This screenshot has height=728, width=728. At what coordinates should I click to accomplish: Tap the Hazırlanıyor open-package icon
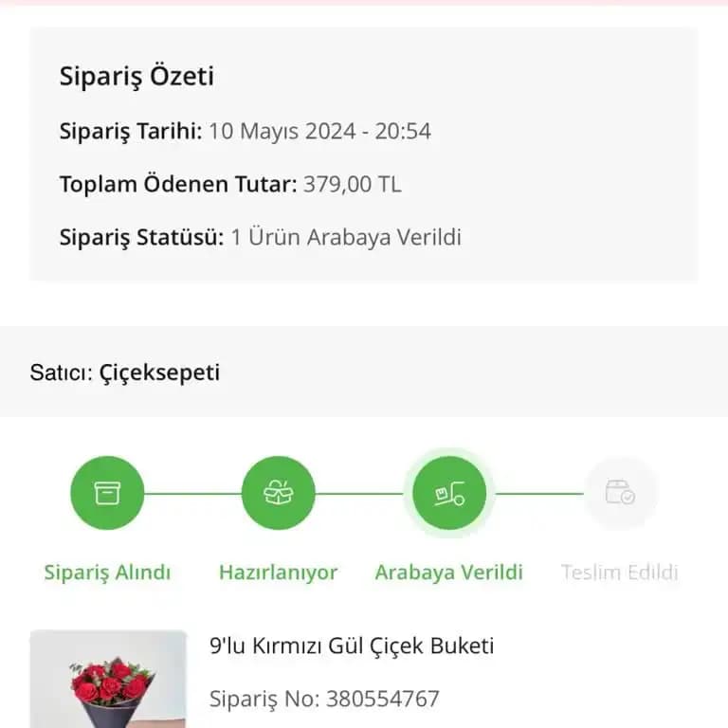click(278, 493)
